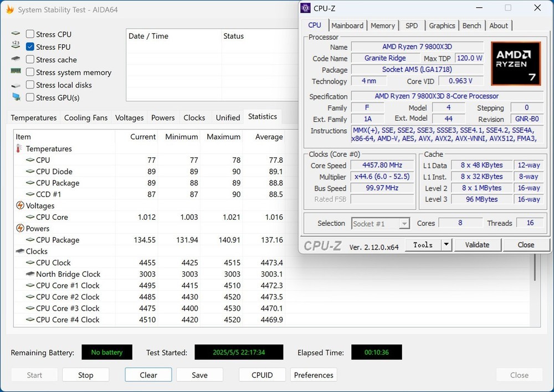Click the RAM icon next to Stress system memory
This screenshot has height=392, width=554.
16,72
